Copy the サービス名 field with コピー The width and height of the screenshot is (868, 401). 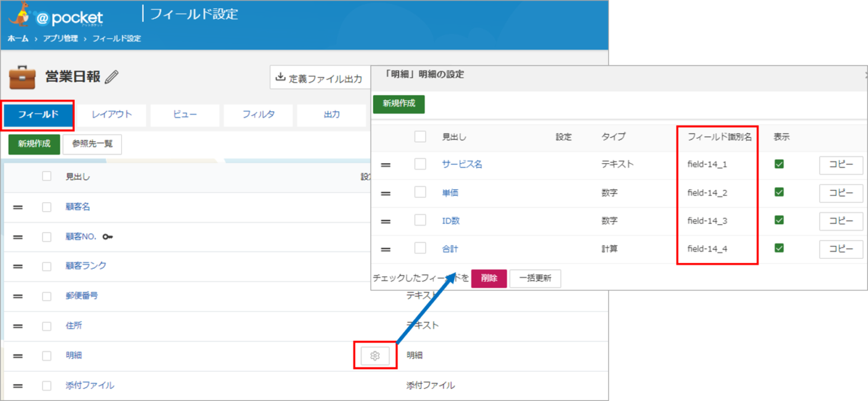(841, 165)
